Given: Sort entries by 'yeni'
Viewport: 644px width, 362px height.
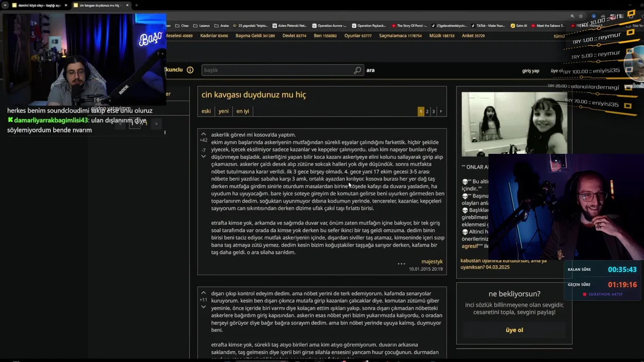Looking at the screenshot, I should pyautogui.click(x=223, y=111).
